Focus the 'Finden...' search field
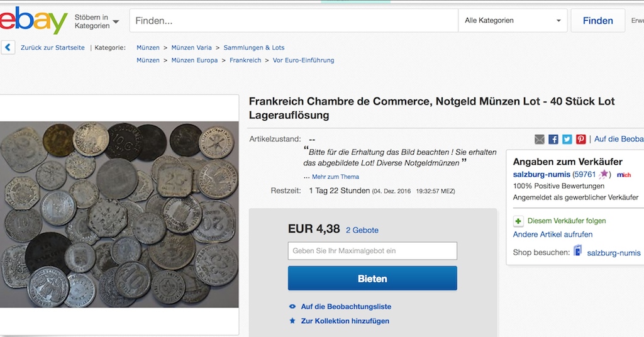This screenshot has height=337, width=644. point(294,21)
